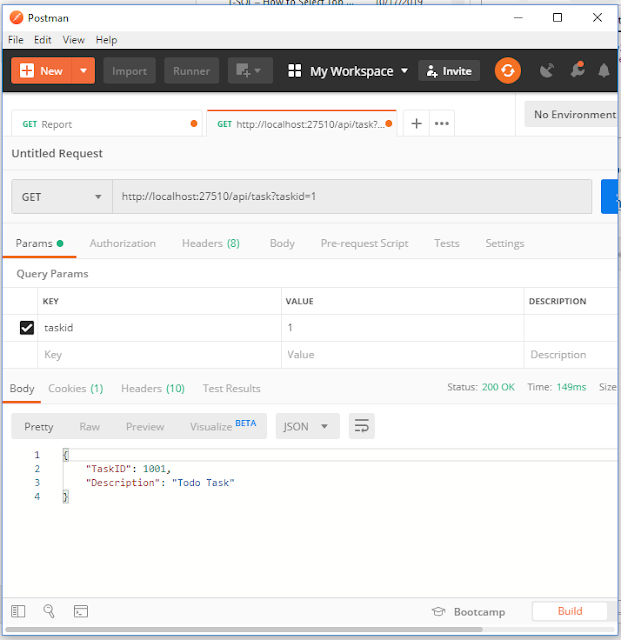Image resolution: width=621 pixels, height=640 pixels.
Task: Open the Test Results tab
Action: point(231,388)
